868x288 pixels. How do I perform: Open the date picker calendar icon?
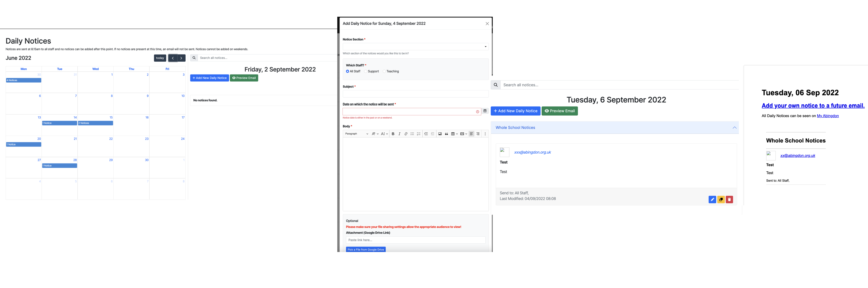click(485, 111)
